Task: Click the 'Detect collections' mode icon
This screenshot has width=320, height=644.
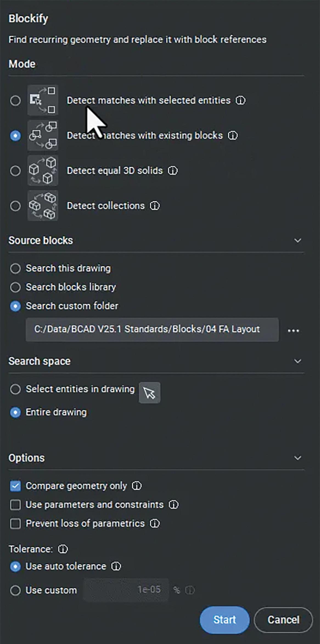Action: 43,206
